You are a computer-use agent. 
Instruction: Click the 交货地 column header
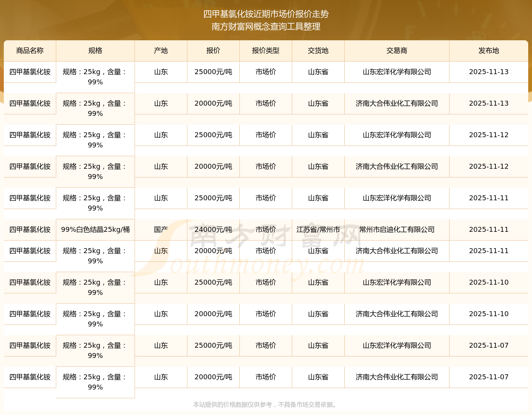coord(318,51)
